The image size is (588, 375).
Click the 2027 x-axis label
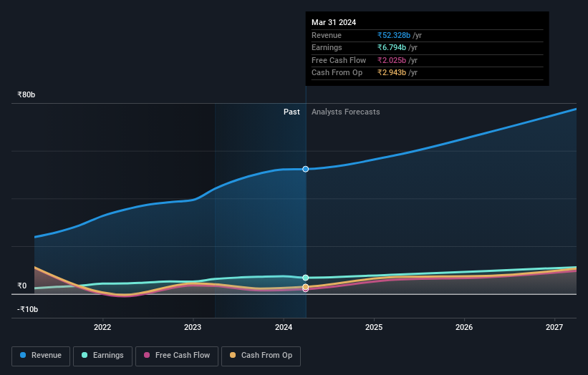(x=554, y=328)
